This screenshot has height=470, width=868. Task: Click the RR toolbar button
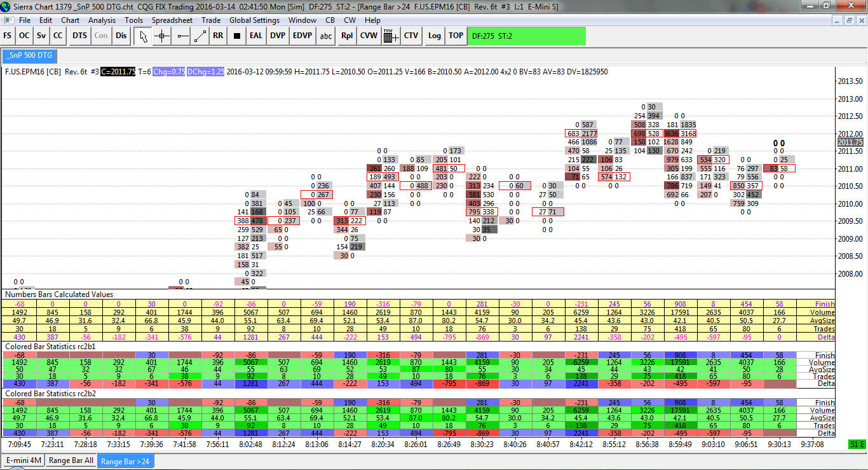click(x=218, y=36)
